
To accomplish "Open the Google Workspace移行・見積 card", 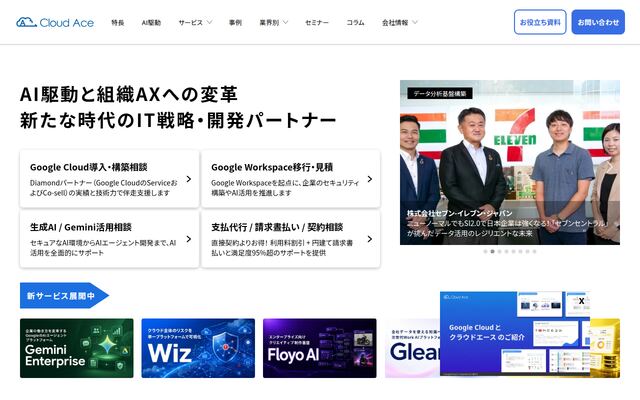I will coord(291,179).
